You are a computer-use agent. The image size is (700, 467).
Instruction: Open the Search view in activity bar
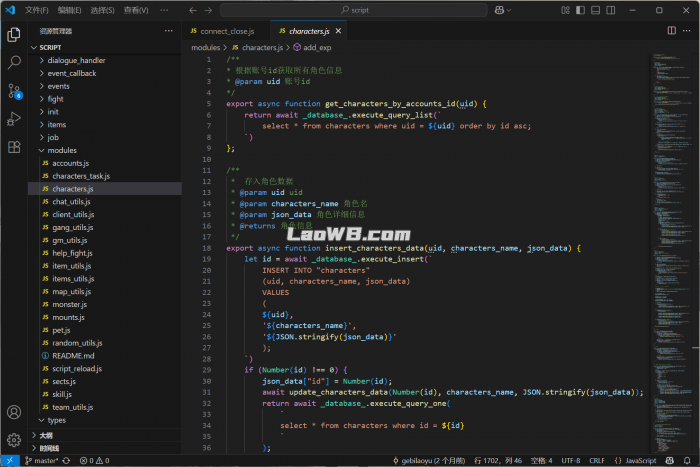point(14,63)
